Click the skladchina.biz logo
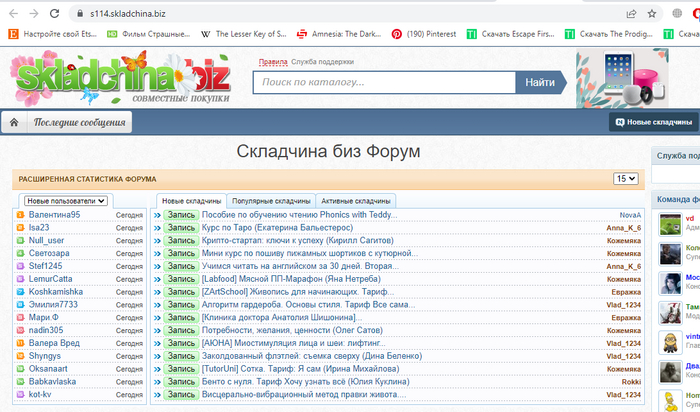700x412 pixels. (120, 79)
